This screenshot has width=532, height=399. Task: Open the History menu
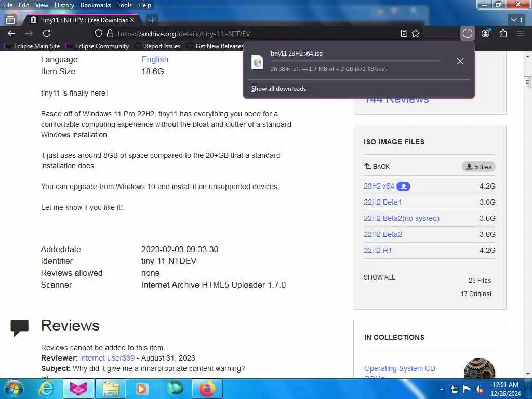tap(64, 5)
